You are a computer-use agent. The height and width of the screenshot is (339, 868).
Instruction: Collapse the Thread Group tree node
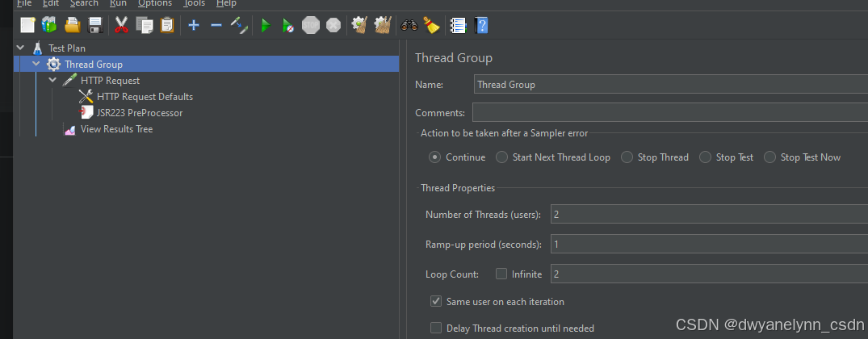[x=36, y=64]
